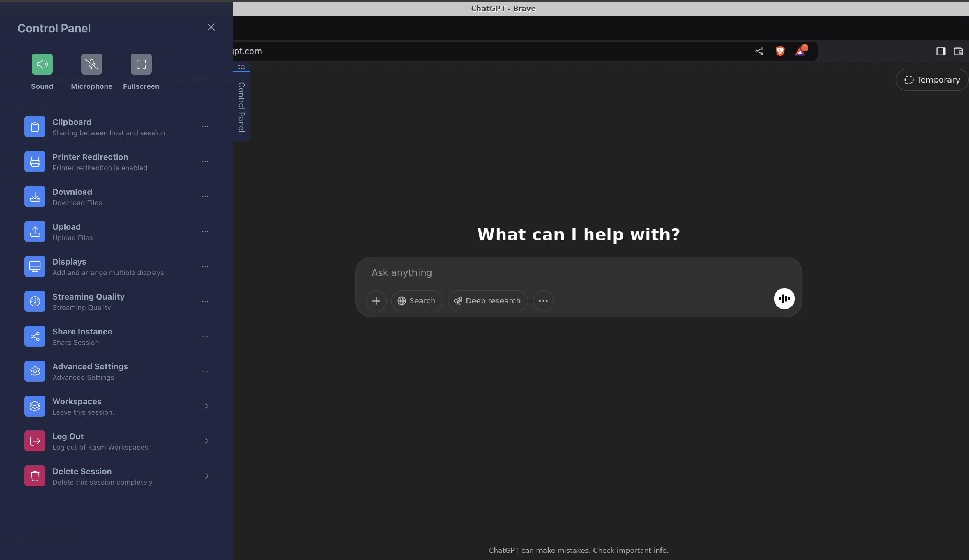Click the Delete Session trash icon
969x560 pixels.
coord(35,476)
